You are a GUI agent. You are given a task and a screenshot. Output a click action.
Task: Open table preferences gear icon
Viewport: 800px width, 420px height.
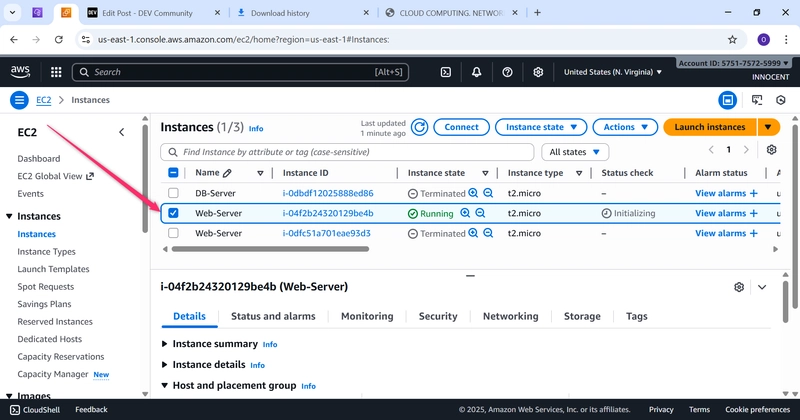tap(771, 150)
